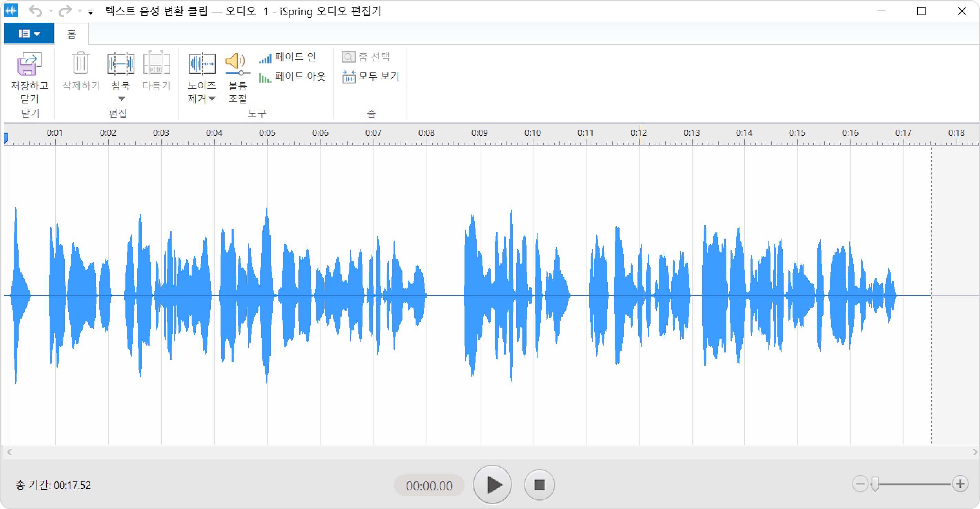The height and width of the screenshot is (509, 980).
Task: Click the Trim (다듬기) tool icon
Action: pyautogui.click(x=156, y=63)
